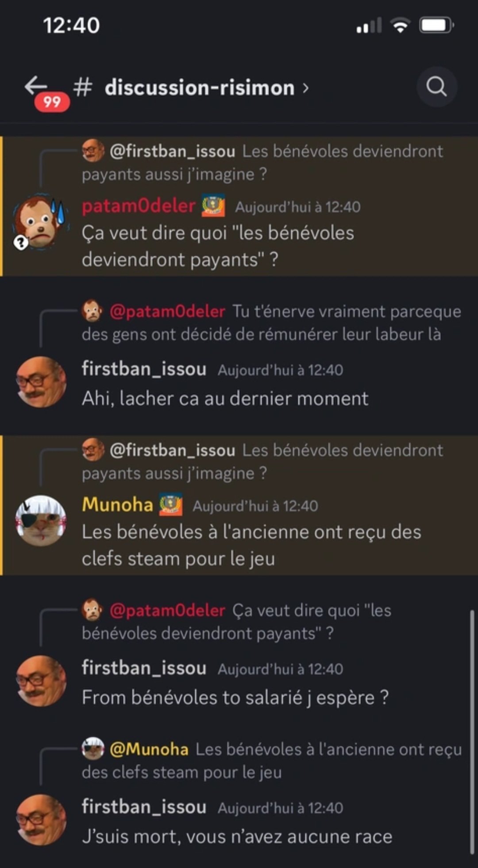Tap the battery indicator in the status bar
The image size is (478, 868).
436,25
